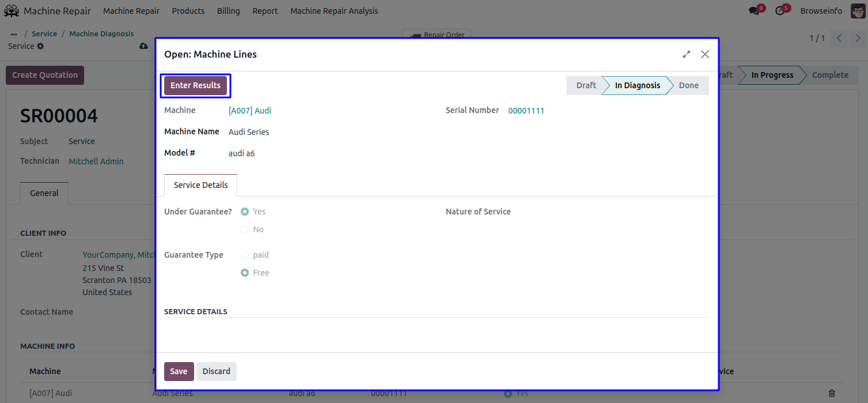Open the chat messages icon
Screen dimensions: 868x403
pos(754,11)
